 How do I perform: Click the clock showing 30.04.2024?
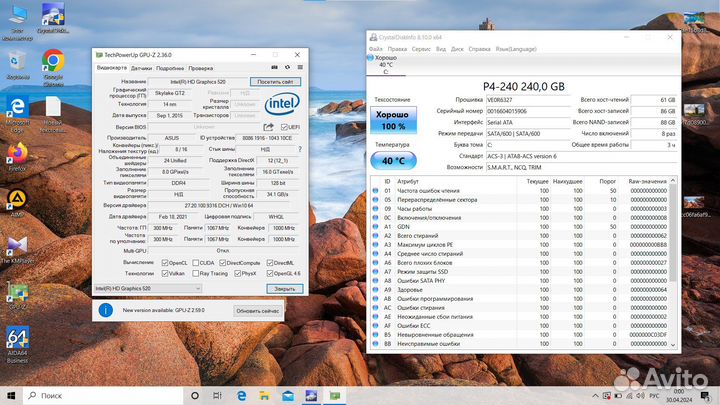click(679, 395)
